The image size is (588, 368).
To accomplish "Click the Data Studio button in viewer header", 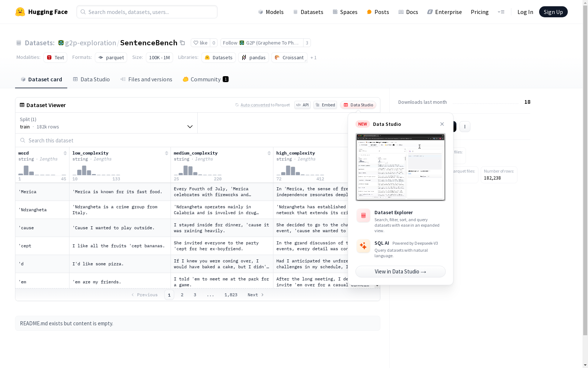I will 358,105.
